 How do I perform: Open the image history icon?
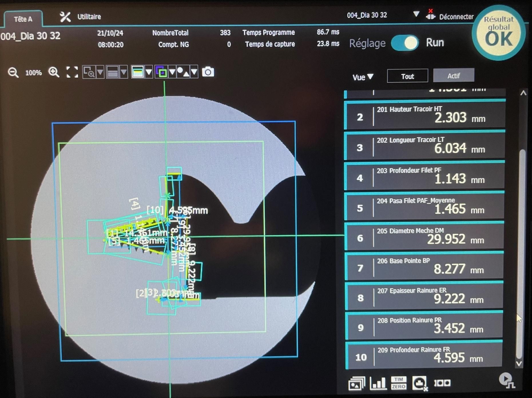(357, 383)
